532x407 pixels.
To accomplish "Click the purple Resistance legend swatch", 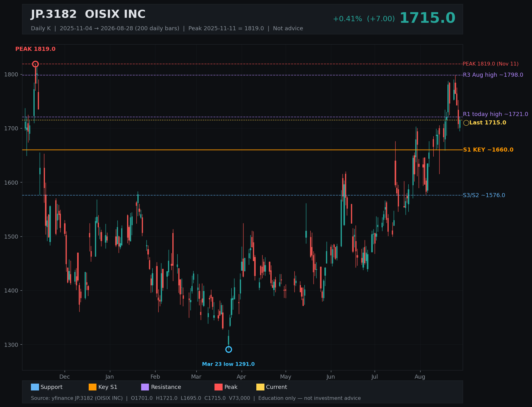I will [x=145, y=387].
